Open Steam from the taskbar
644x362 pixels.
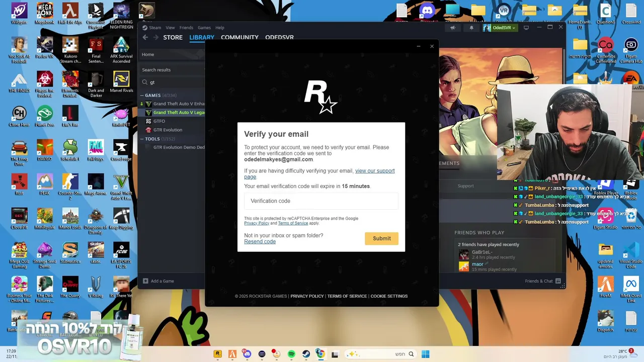pyautogui.click(x=306, y=354)
